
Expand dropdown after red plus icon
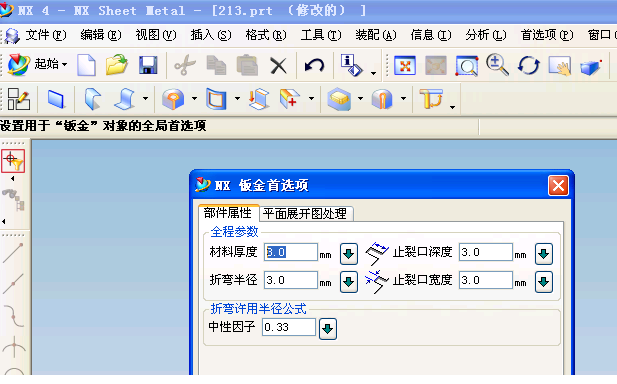(311, 98)
